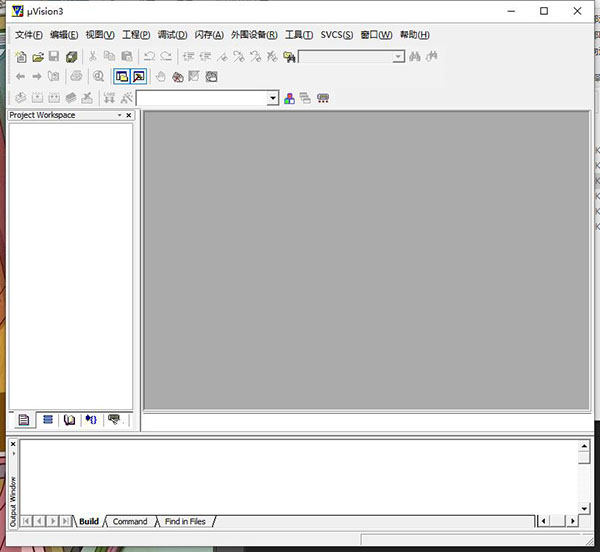Select the Templates tab in Project Workspace
The height and width of the screenshot is (552, 600).
(114, 420)
